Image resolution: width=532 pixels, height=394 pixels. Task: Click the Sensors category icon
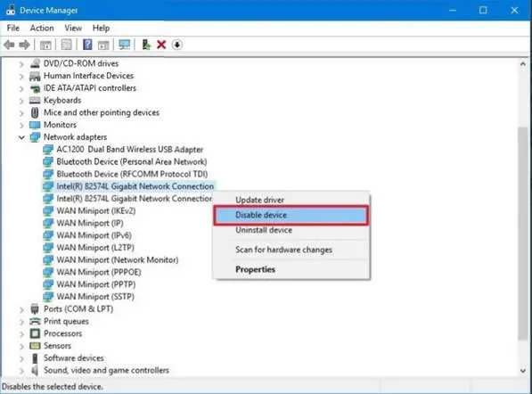pos(35,346)
